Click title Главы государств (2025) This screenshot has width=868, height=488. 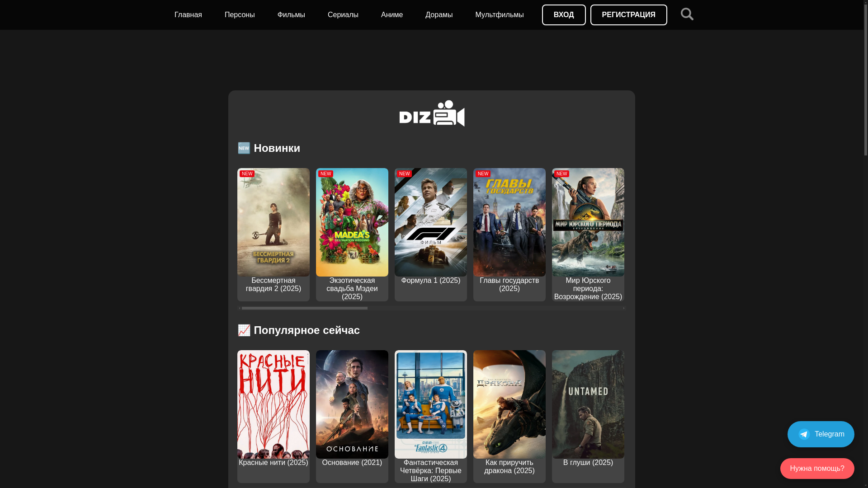509,285
